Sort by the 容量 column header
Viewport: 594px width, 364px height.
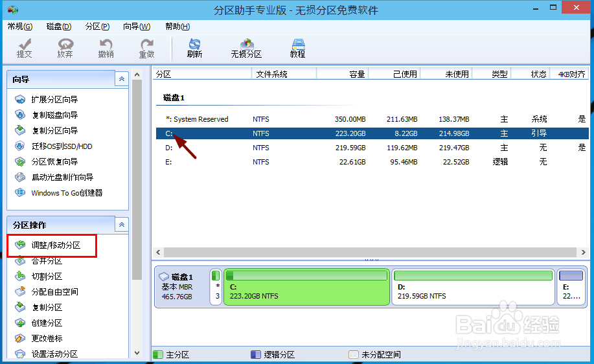pyautogui.click(x=343, y=74)
